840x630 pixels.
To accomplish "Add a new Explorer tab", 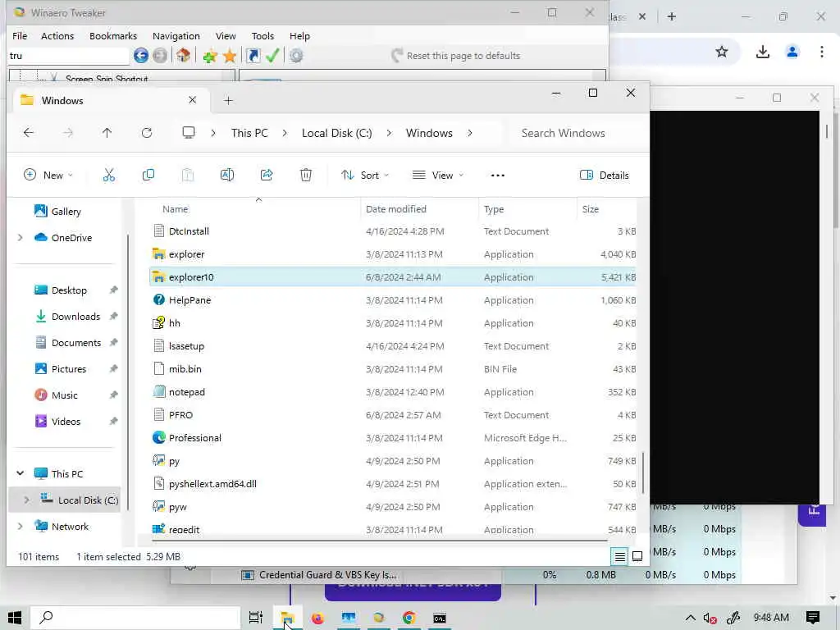I will (x=228, y=100).
